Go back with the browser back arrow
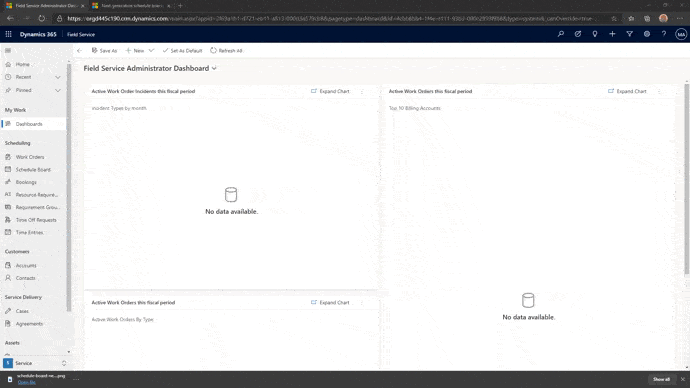This screenshot has width=690, height=388. coord(10,18)
